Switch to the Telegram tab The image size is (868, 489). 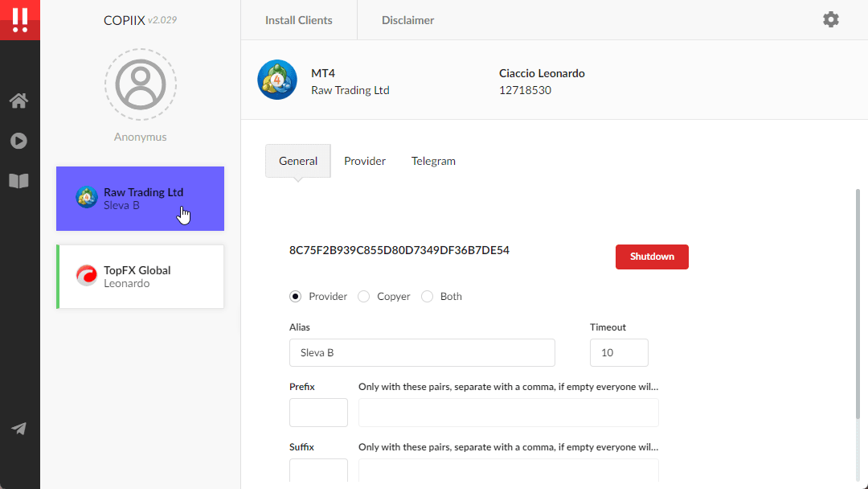[x=433, y=161]
